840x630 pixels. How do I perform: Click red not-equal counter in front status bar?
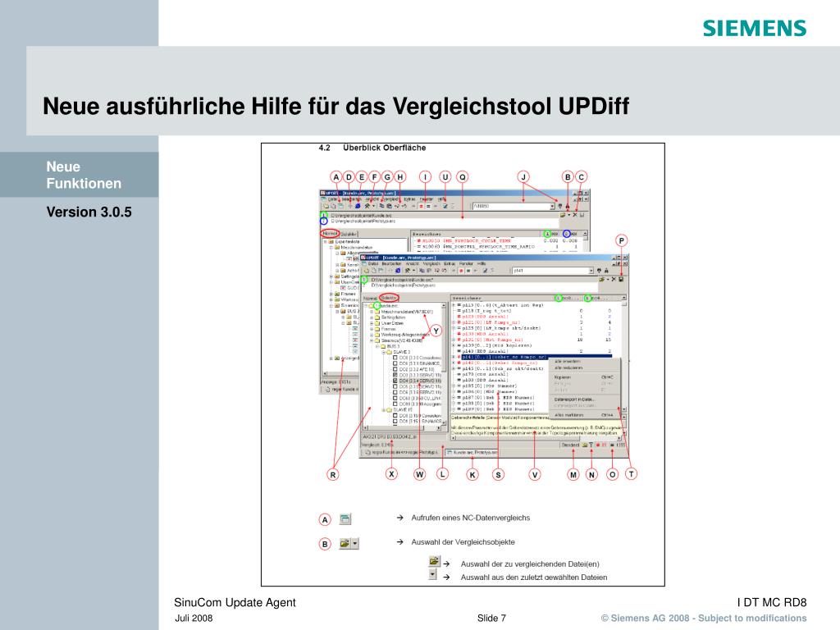(601, 445)
